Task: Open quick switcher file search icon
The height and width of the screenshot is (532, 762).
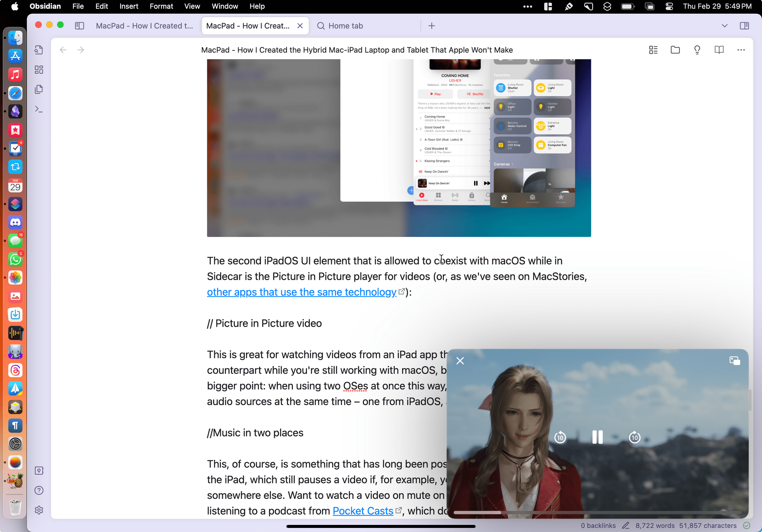Action: (39, 50)
